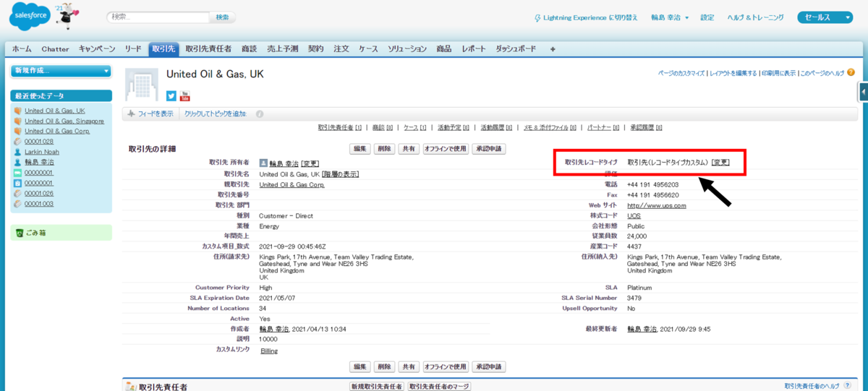Click into the search input field
Image resolution: width=868 pixels, height=391 pixels.
pos(157,17)
